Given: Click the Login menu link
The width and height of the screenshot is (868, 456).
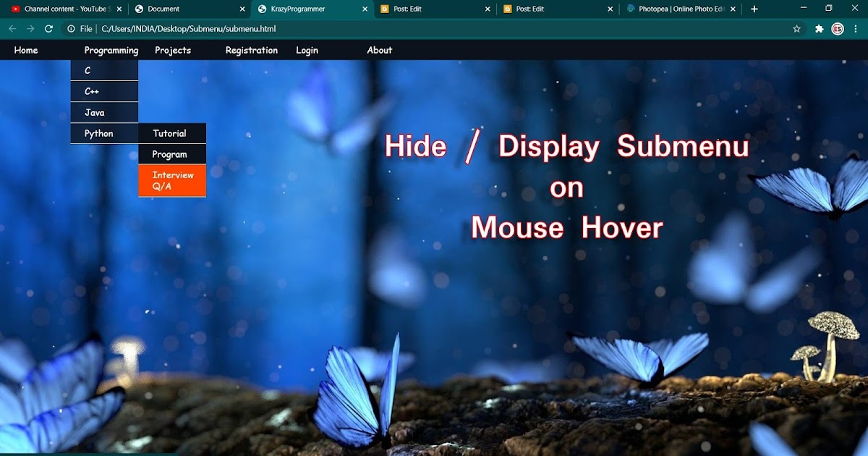Looking at the screenshot, I should click(x=307, y=50).
